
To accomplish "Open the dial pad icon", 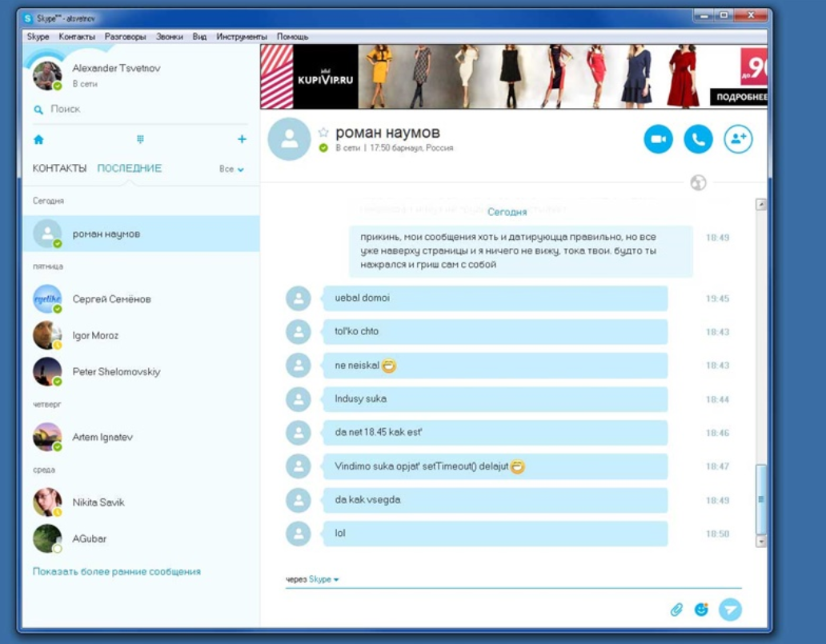I will 140,139.
